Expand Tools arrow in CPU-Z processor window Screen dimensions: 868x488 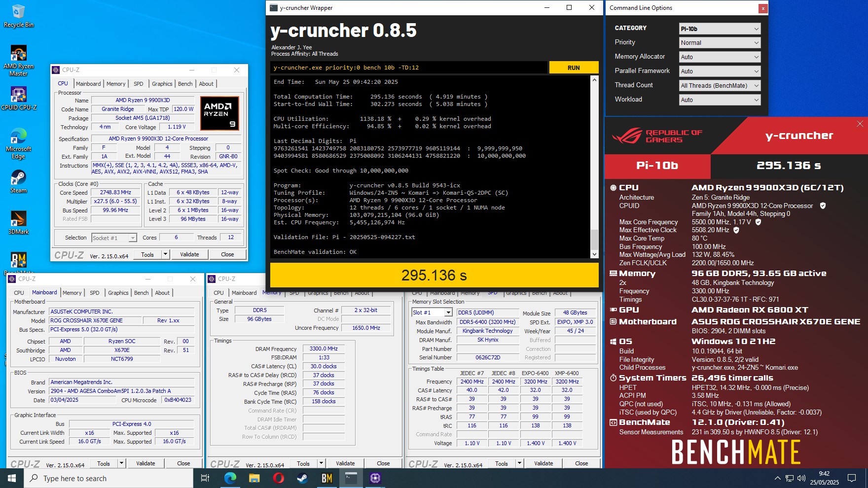click(166, 254)
